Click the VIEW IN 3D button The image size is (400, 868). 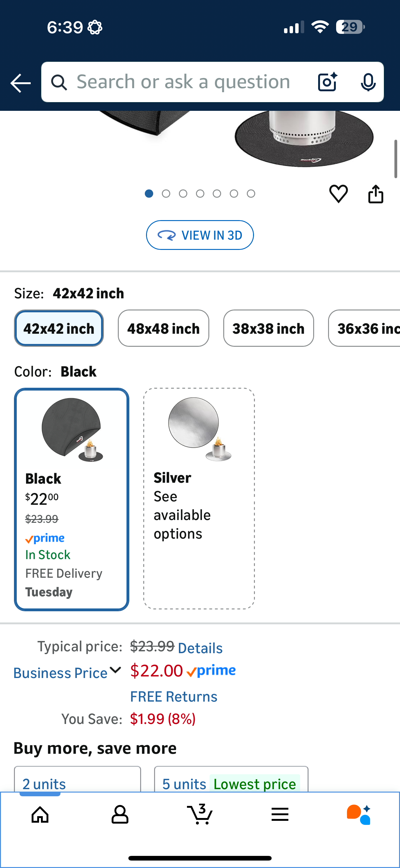(200, 235)
